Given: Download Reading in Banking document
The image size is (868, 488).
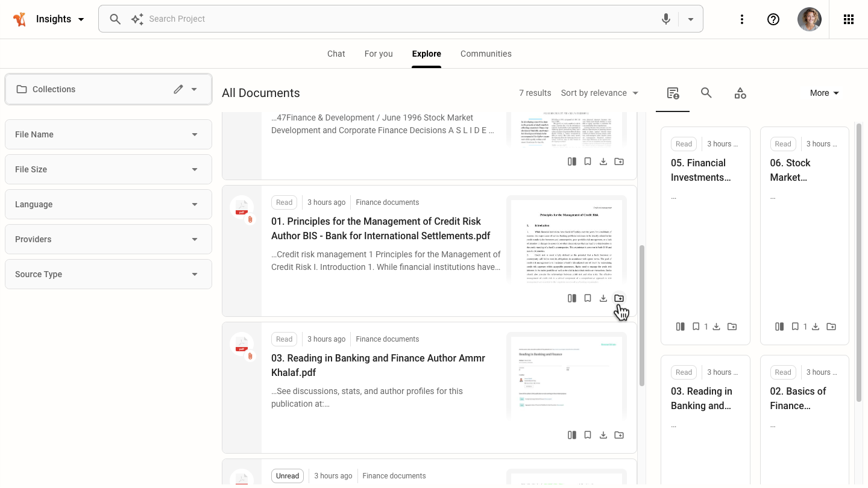Looking at the screenshot, I should (603, 435).
